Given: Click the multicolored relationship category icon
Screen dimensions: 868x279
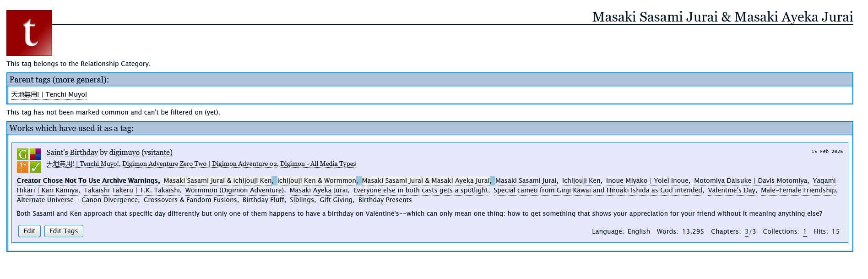Looking at the screenshot, I should point(36,154).
